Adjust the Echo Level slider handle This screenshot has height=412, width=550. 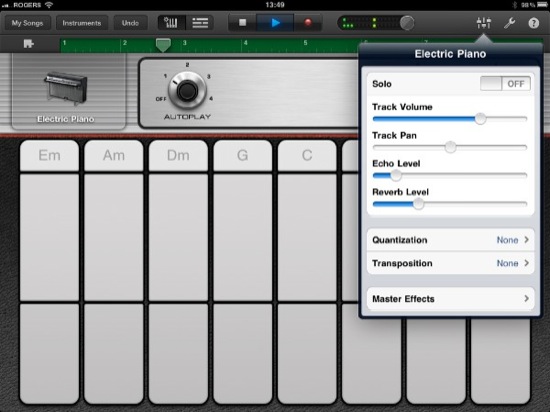click(x=396, y=175)
